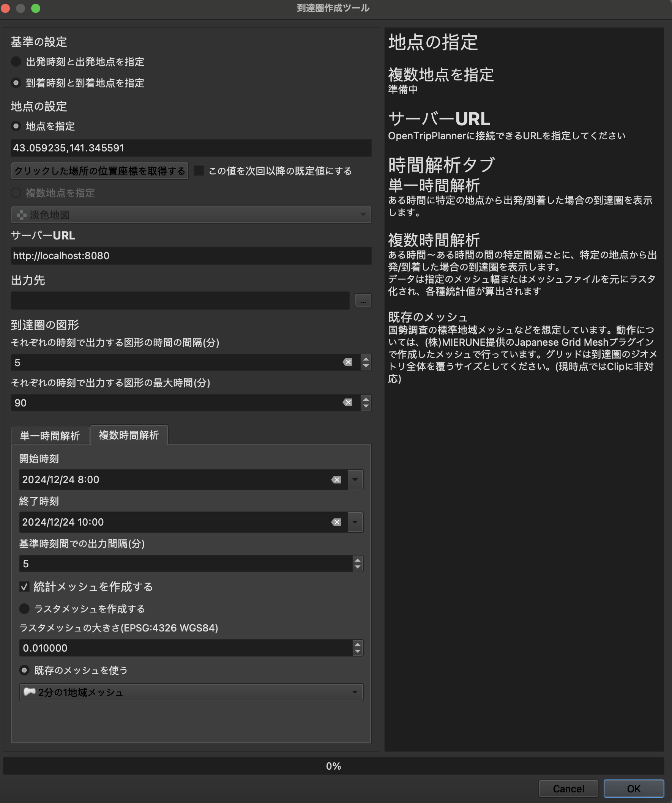Check この値を次回以降の既定値にする

pos(199,171)
